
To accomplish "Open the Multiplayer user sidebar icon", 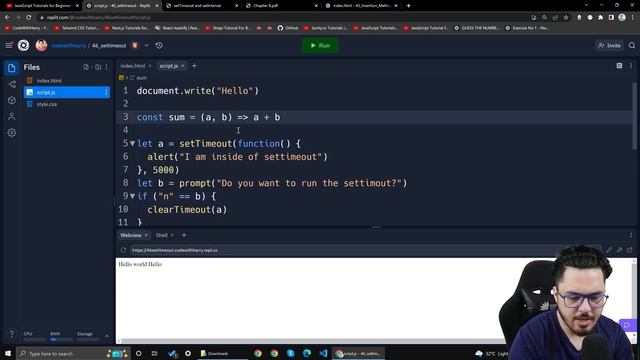I will [x=12, y=116].
